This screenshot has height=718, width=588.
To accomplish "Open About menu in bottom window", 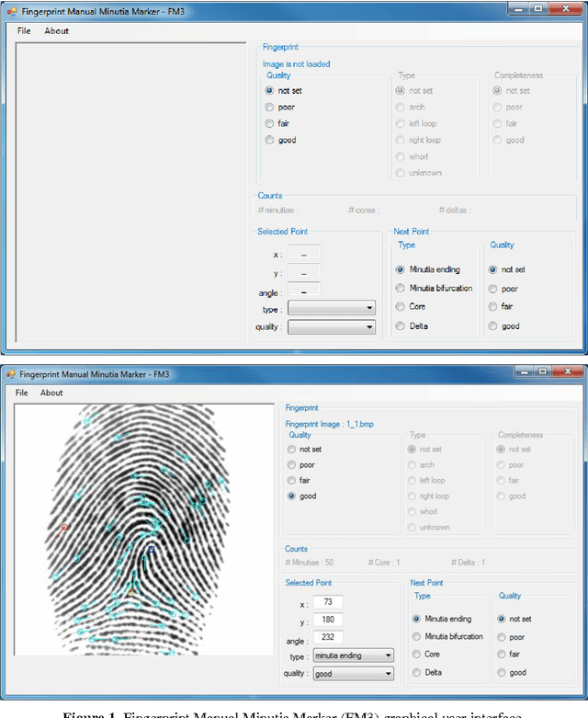I will pyautogui.click(x=51, y=393).
